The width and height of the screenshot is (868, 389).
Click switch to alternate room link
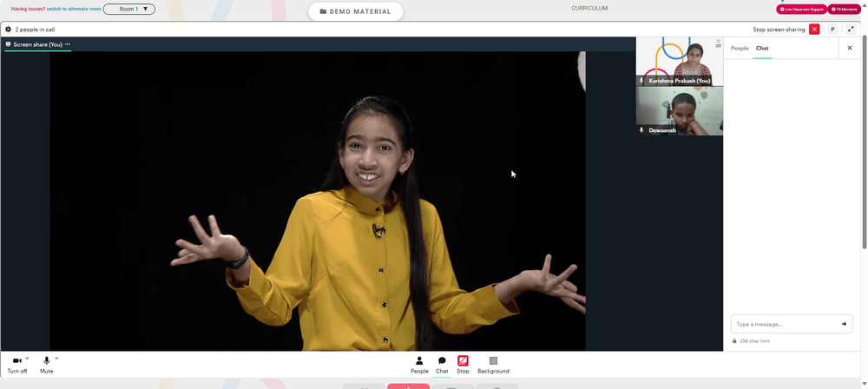(74, 9)
